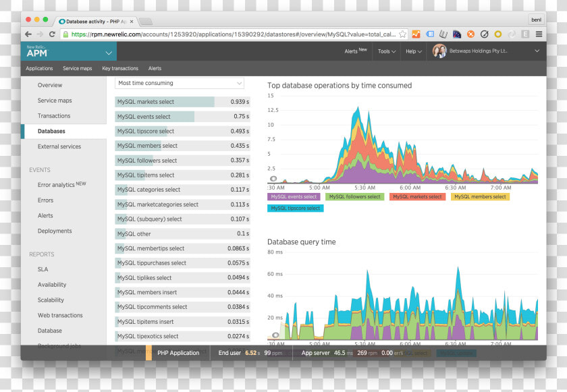Click the yellow ring extension icon
The height and width of the screenshot is (392, 567).
[498, 34]
